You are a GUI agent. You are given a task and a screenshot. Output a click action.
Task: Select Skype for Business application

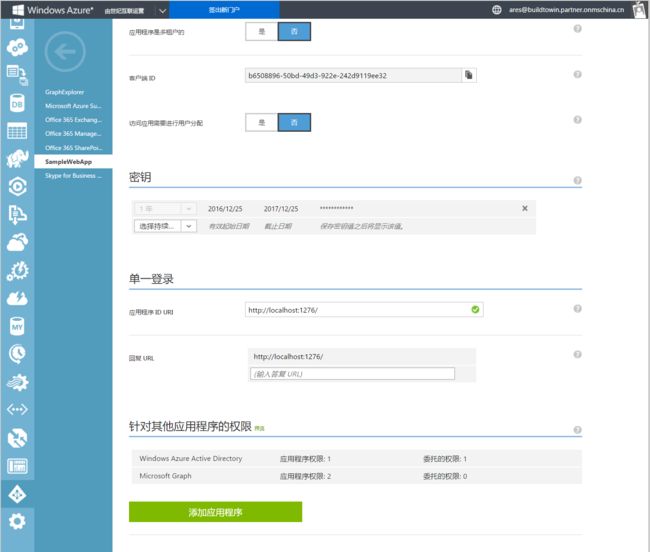click(x=73, y=176)
